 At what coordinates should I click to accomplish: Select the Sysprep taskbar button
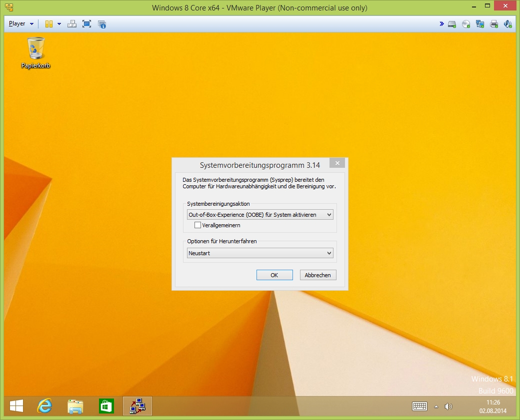pyautogui.click(x=137, y=406)
